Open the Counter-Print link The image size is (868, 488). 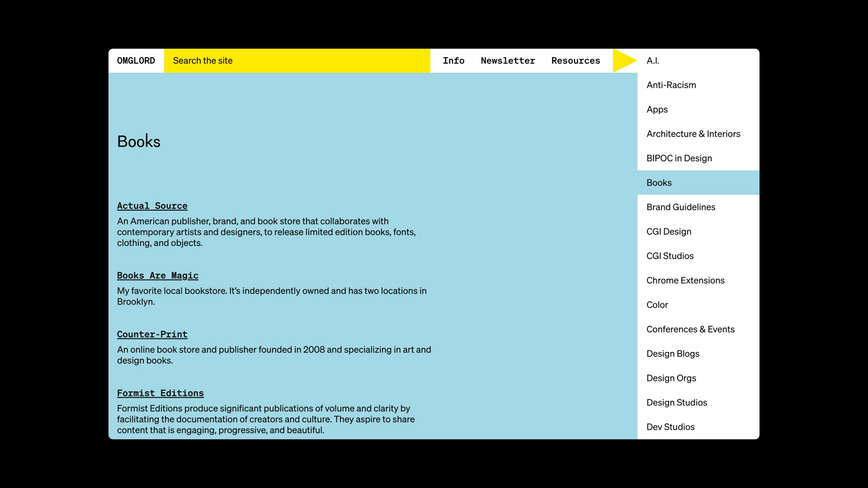(x=152, y=334)
